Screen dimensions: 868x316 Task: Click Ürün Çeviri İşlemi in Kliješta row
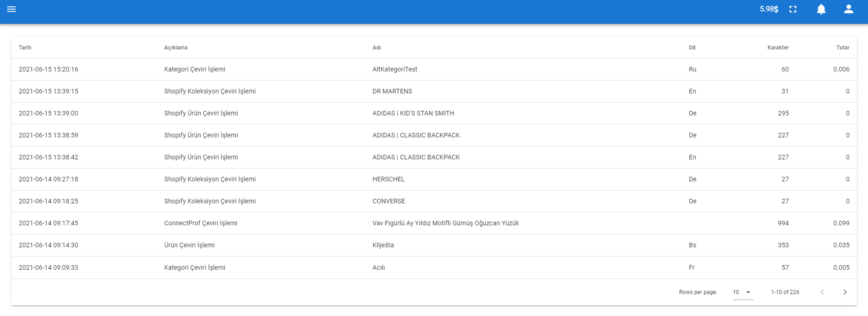190,245
